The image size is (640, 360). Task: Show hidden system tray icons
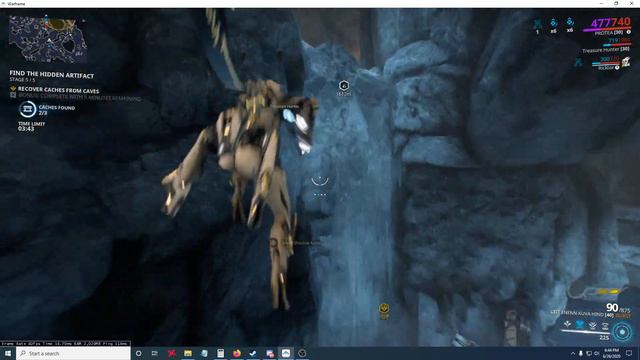pyautogui.click(x=573, y=353)
